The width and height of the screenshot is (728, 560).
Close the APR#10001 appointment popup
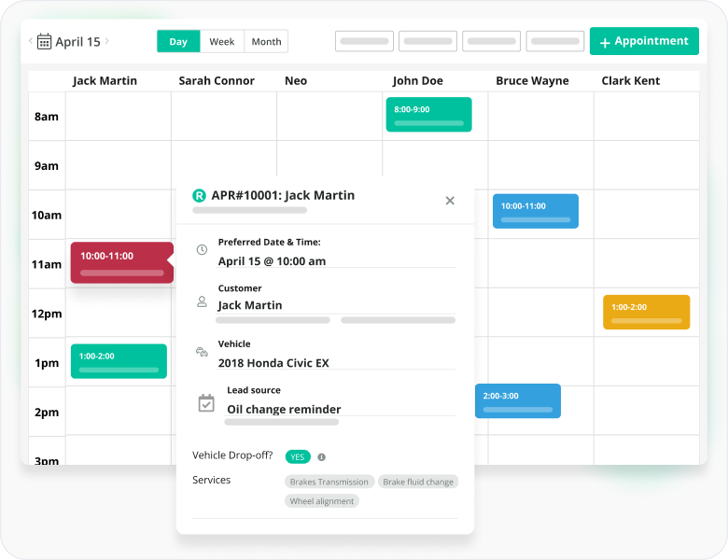pyautogui.click(x=450, y=201)
